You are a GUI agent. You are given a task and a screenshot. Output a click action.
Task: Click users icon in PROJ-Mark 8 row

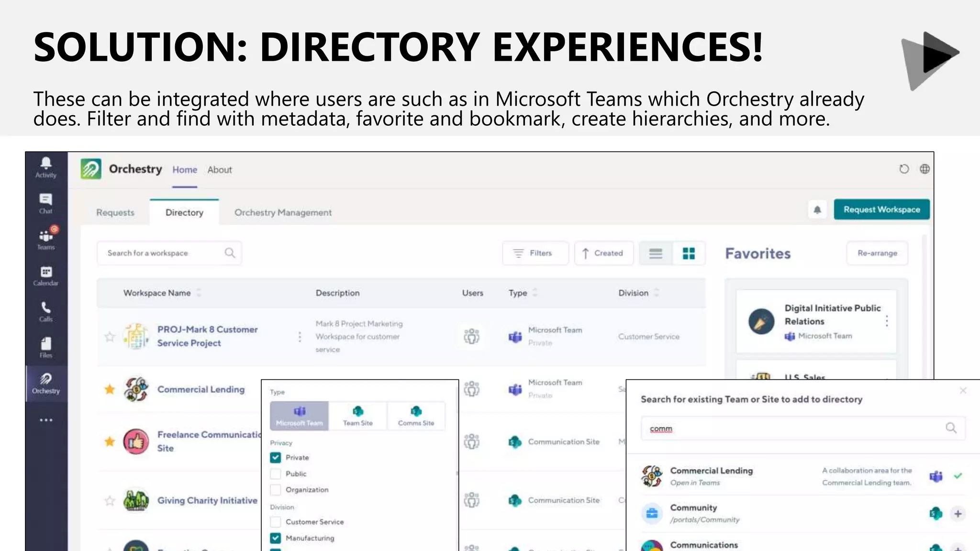tap(471, 336)
